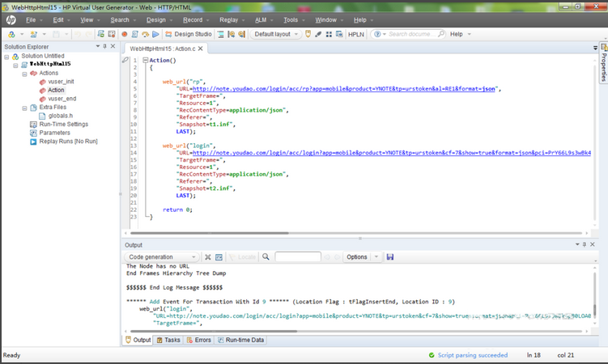The image size is (608, 364).
Task: Click the Compile script toolbar icon
Action: pos(146,34)
